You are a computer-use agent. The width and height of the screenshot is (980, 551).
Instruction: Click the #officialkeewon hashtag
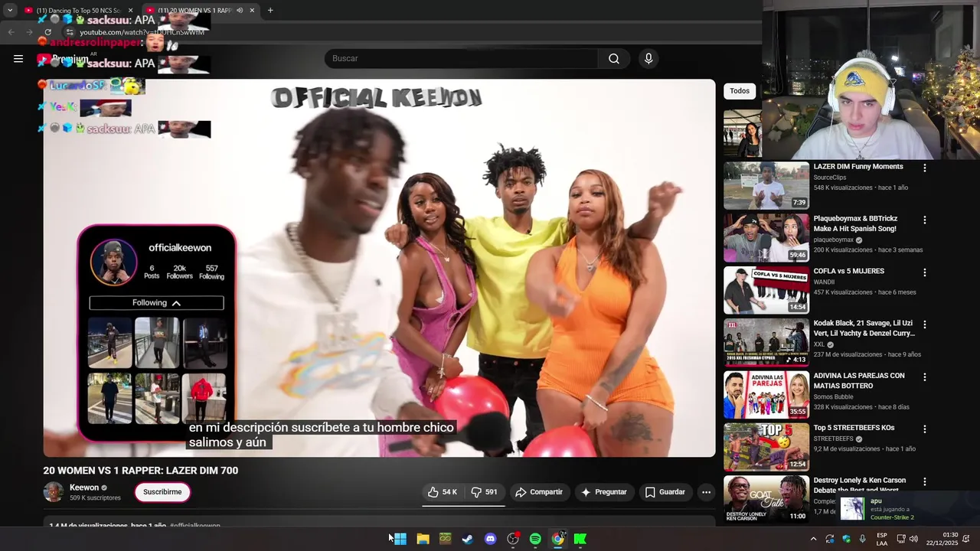pyautogui.click(x=195, y=526)
